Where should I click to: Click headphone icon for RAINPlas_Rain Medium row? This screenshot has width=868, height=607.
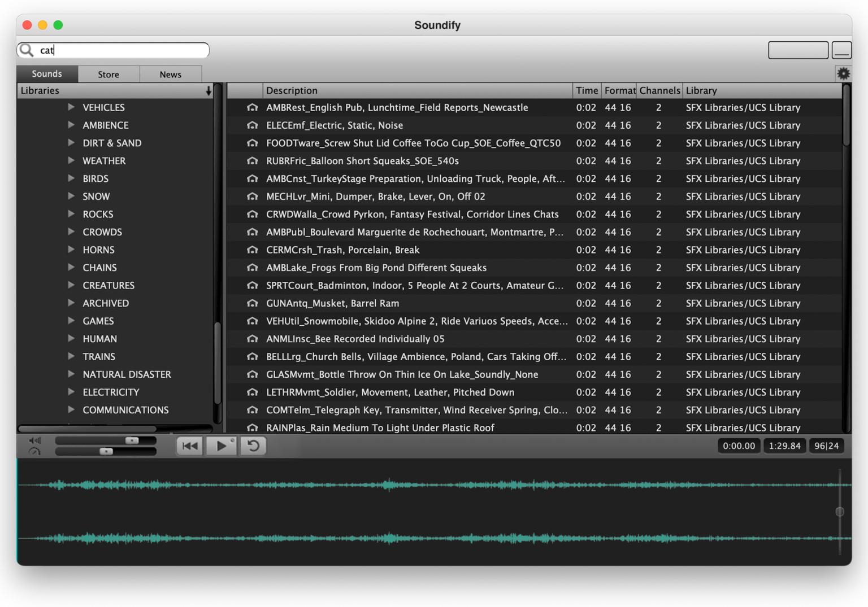[252, 427]
